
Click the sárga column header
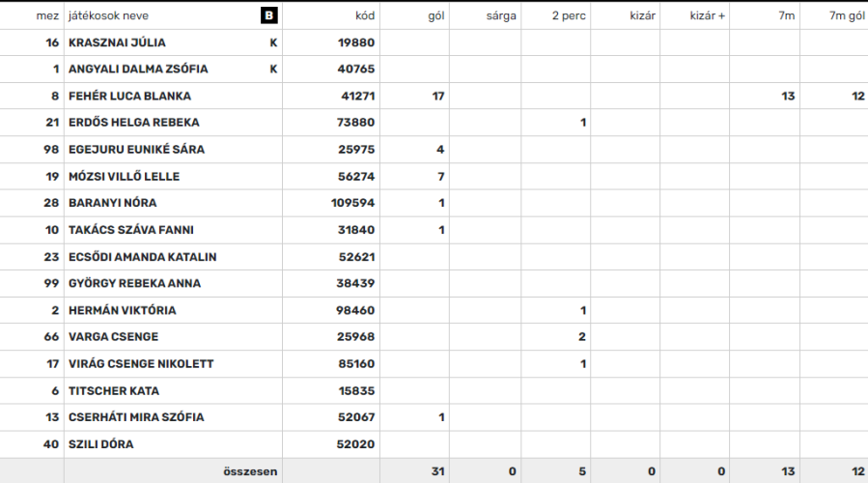[501, 15]
